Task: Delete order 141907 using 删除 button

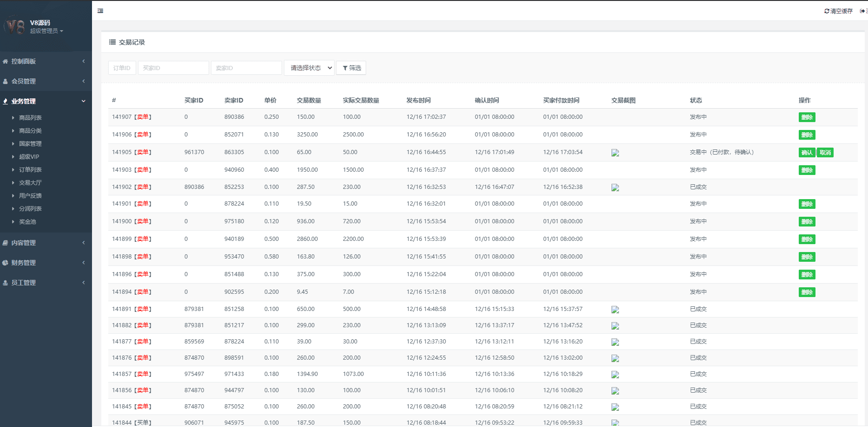Action: pyautogui.click(x=807, y=117)
